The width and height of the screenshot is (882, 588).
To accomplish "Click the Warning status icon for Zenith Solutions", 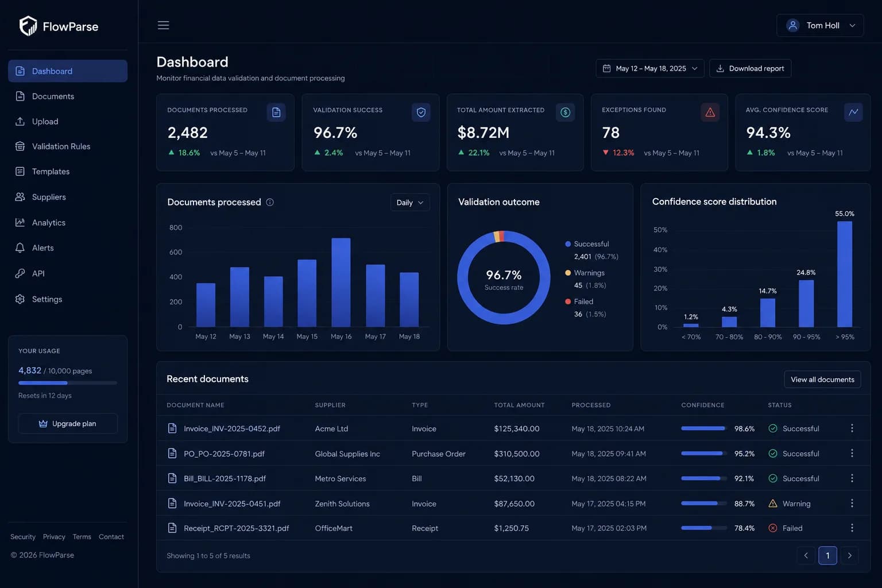I will [773, 504].
